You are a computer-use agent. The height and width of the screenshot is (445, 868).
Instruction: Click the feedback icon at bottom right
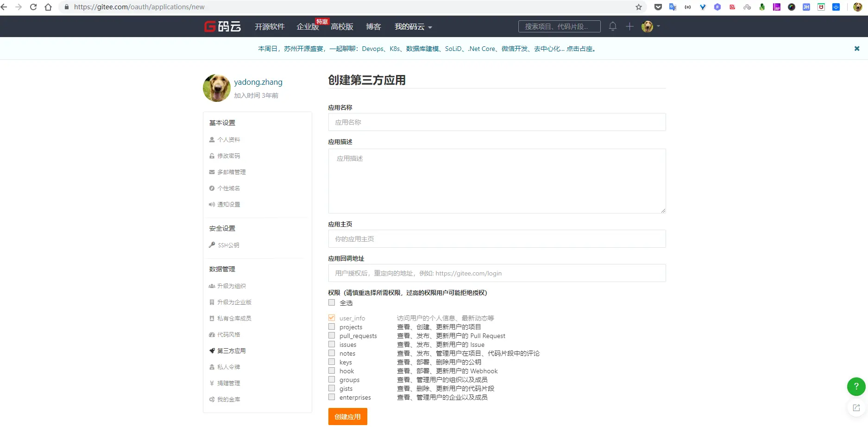pyautogui.click(x=855, y=407)
